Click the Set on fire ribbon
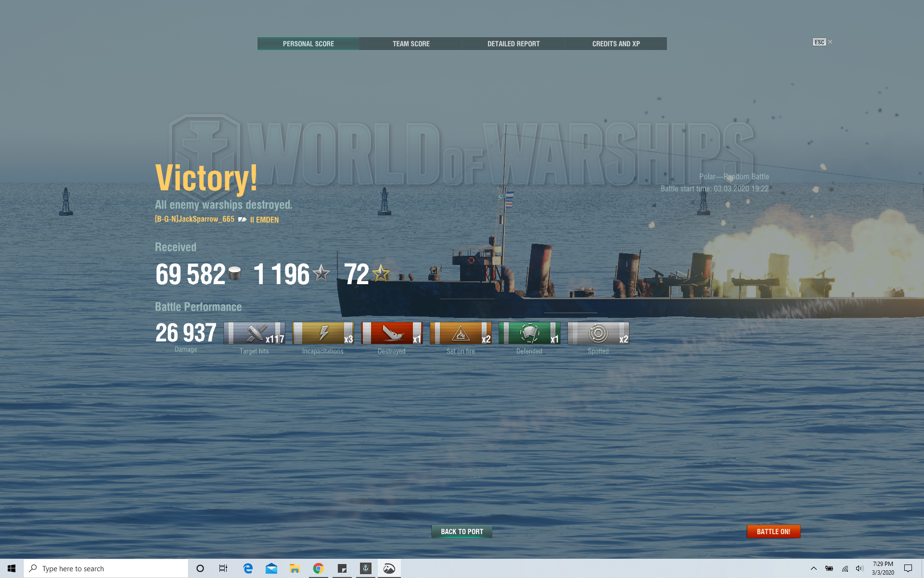 461,333
